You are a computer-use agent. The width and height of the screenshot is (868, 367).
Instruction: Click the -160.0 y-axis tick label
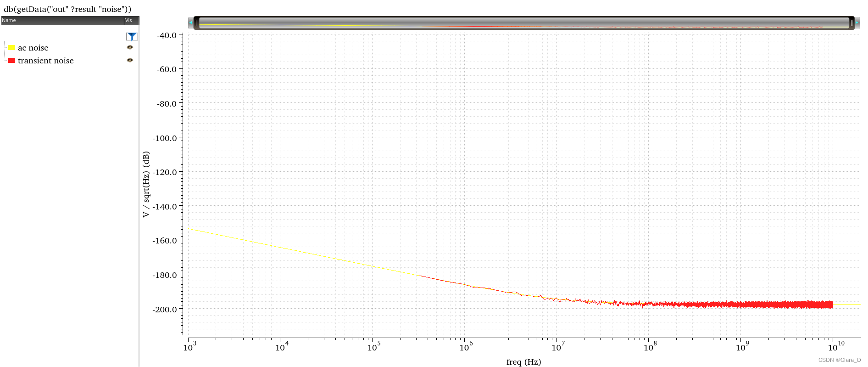[x=165, y=241]
